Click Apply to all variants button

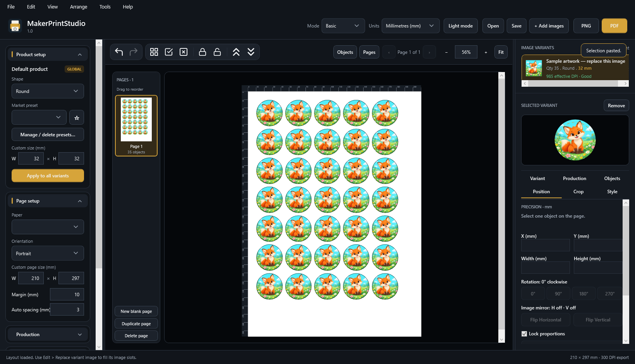pyautogui.click(x=48, y=176)
